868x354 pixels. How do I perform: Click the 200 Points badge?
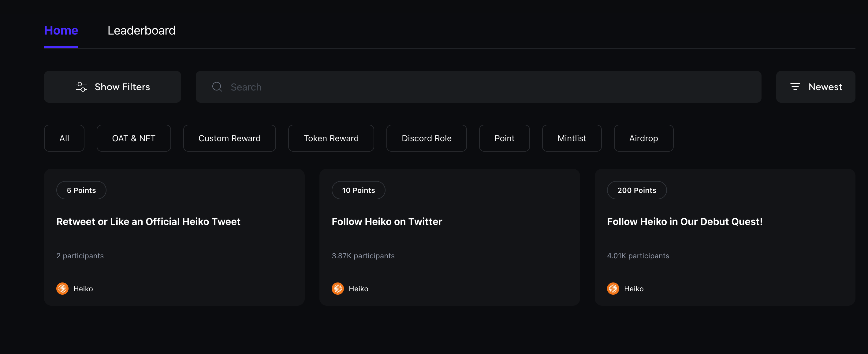(636, 190)
